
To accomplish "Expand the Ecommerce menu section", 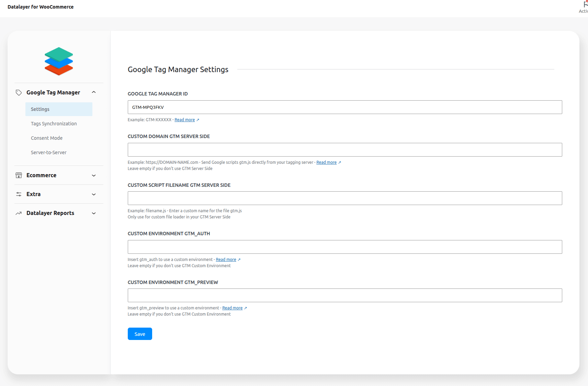I will pyautogui.click(x=94, y=175).
